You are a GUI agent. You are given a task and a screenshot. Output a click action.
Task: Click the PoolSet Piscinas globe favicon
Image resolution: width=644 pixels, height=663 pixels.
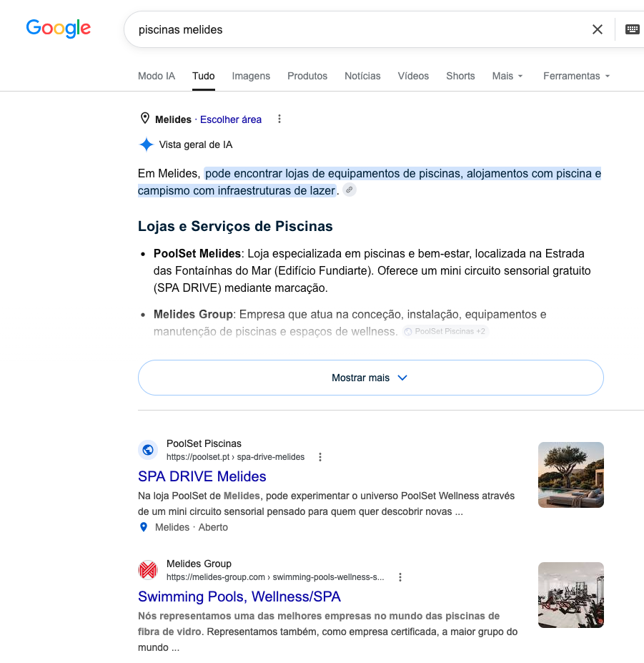[x=148, y=450]
